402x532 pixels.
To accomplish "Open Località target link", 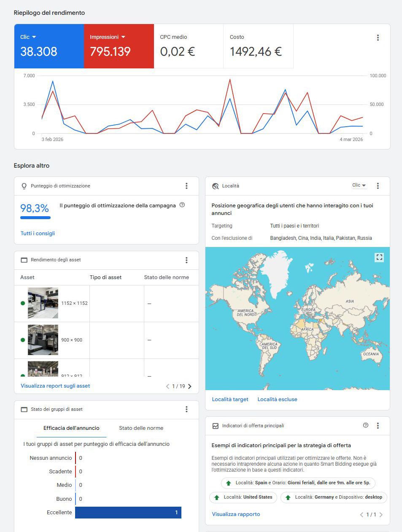I will point(230,399).
